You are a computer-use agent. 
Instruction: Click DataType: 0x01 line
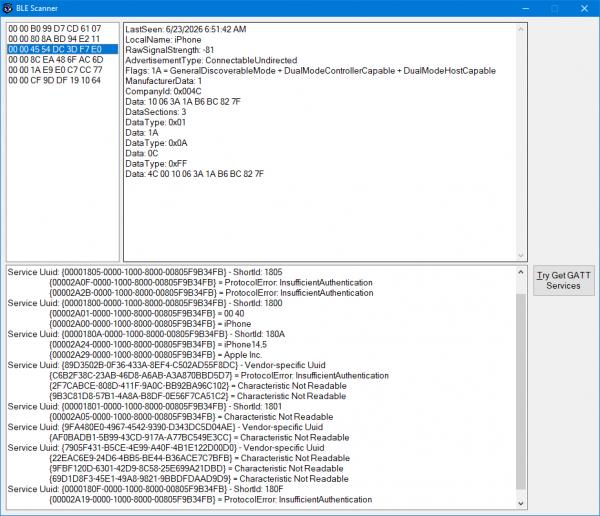tap(155, 122)
